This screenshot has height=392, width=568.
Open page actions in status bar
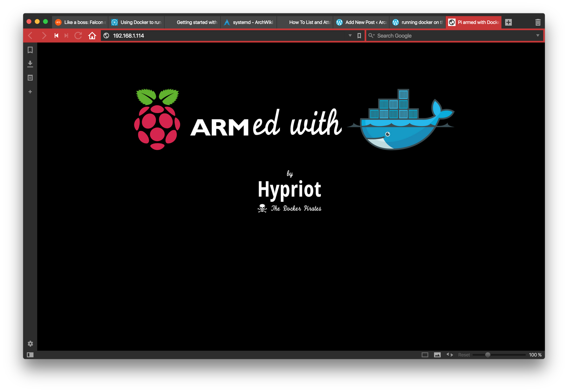[x=450, y=355]
